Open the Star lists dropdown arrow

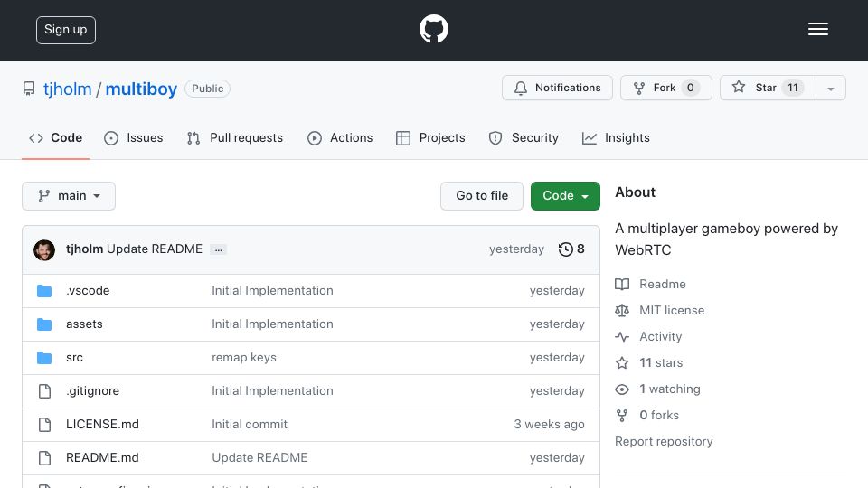pyautogui.click(x=830, y=88)
